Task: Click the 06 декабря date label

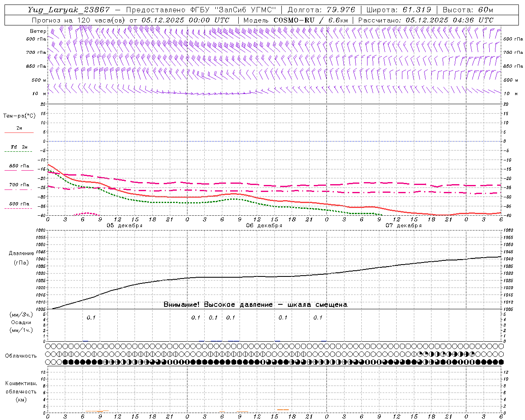Action: [264, 226]
